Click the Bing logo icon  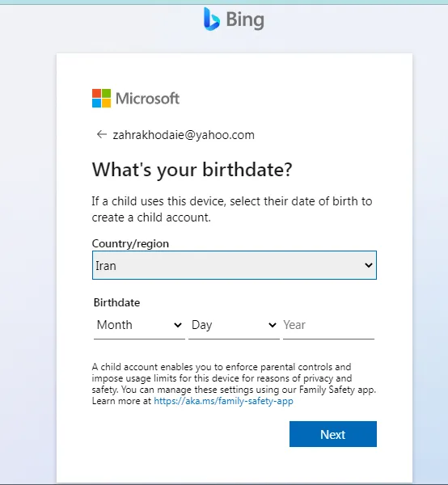coord(212,19)
